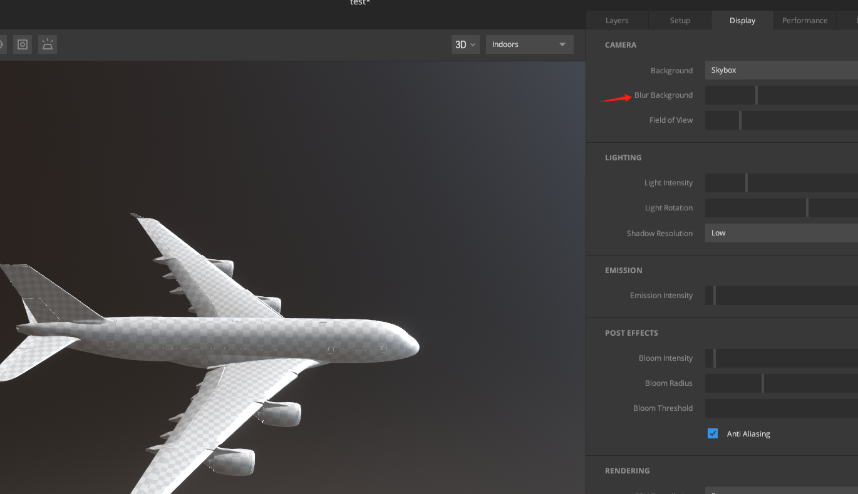Click the Field of View slider

click(781, 120)
